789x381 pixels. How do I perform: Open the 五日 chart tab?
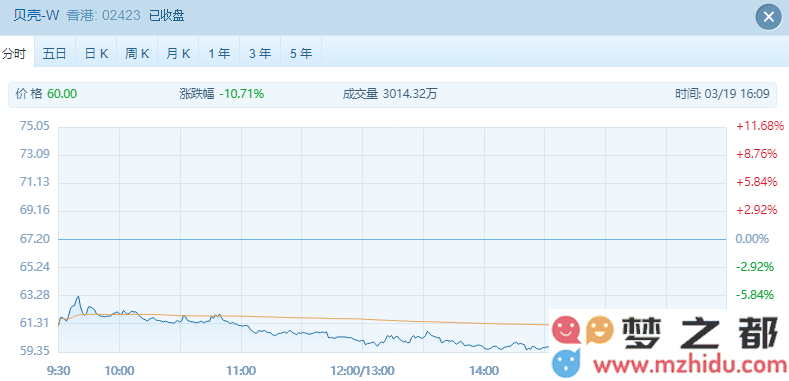(54, 53)
